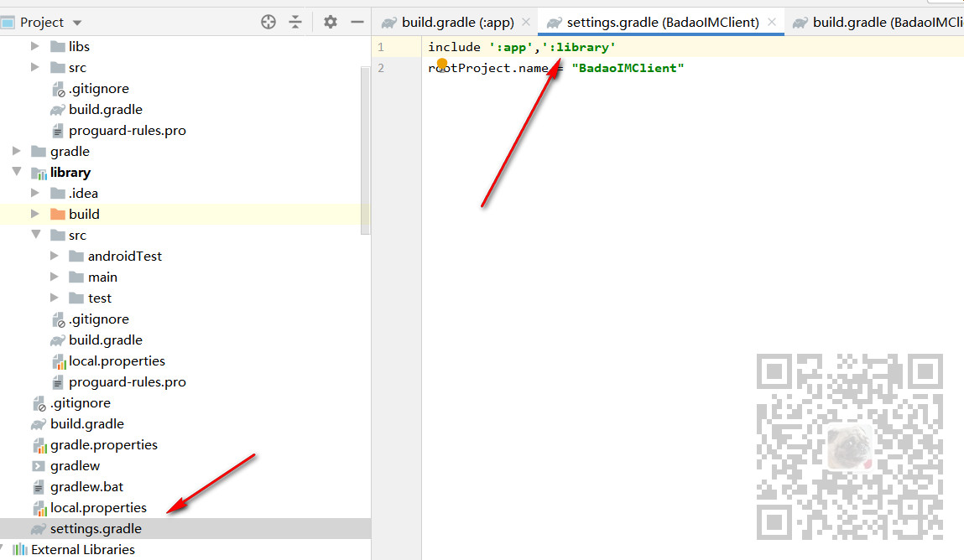Select first proguard-rules.pro file
Screen dimensions: 964x560
(128, 130)
